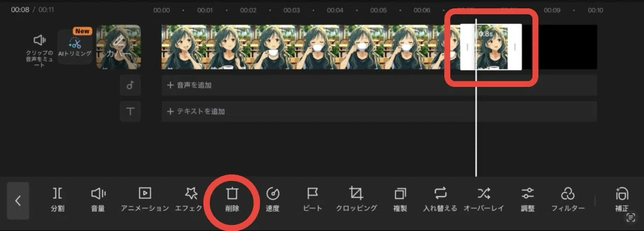Click the 00:02 mark on timeline ruler
Image resolution: width=644 pixels, height=231 pixels.
[x=248, y=10]
